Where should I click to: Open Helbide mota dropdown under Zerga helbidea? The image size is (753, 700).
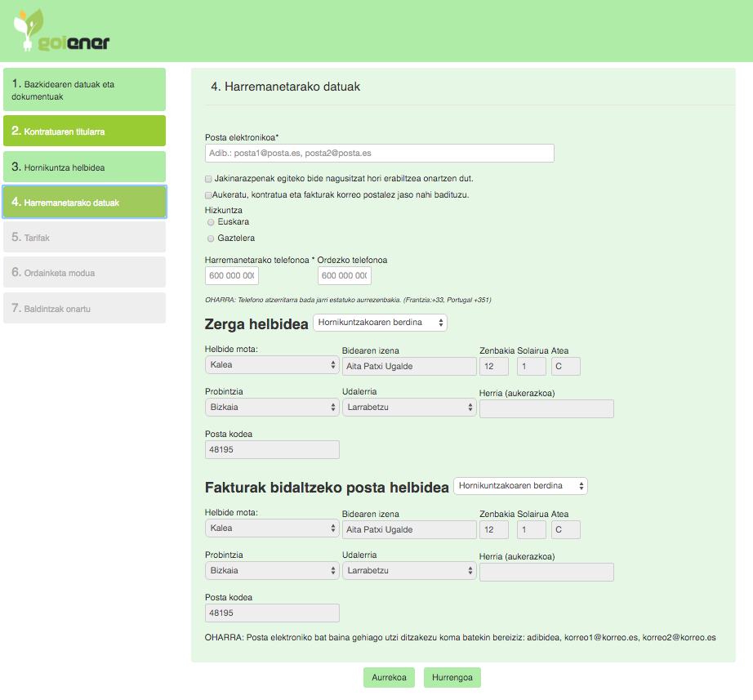coord(271,366)
